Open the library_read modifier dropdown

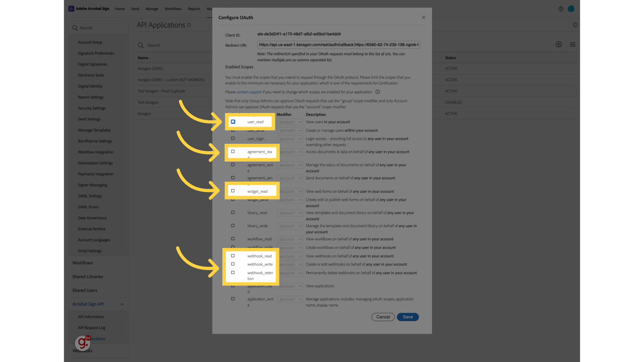[x=290, y=213]
